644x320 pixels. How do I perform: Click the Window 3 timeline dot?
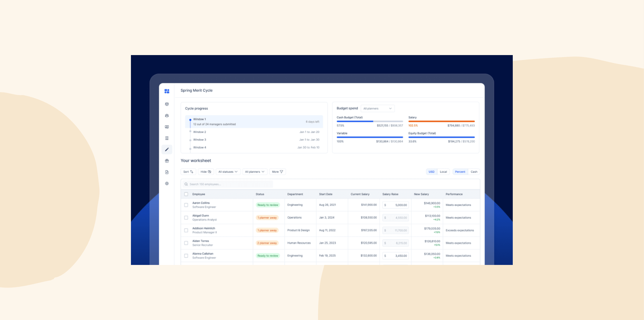pyautogui.click(x=190, y=140)
